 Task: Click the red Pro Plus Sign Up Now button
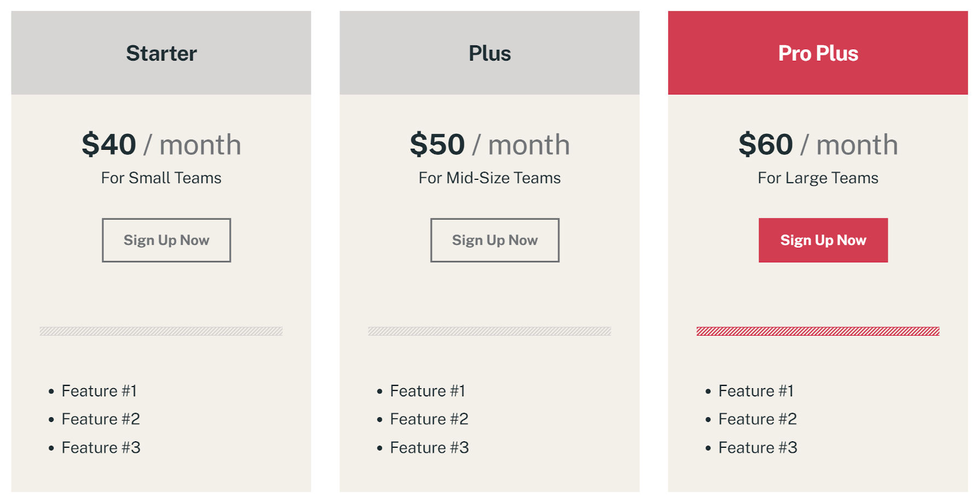coord(823,240)
